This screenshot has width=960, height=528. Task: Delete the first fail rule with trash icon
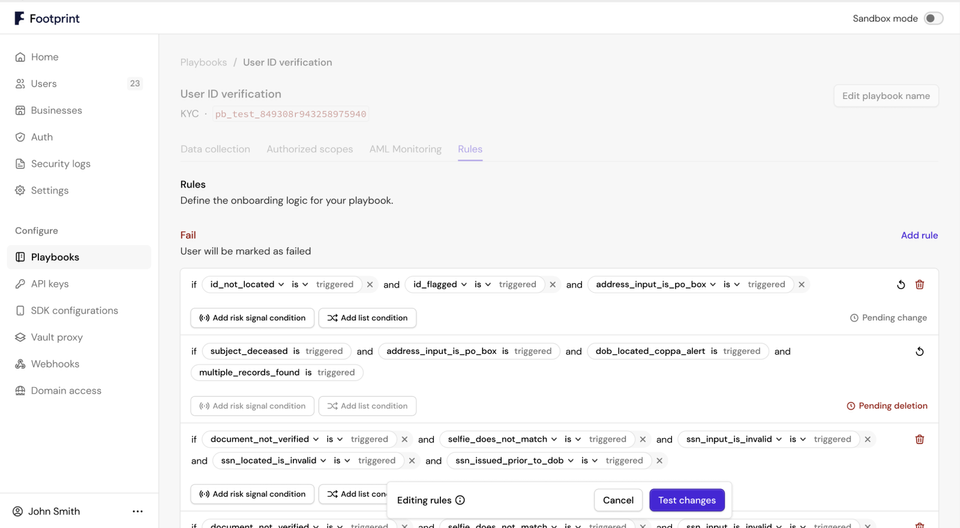(x=920, y=285)
